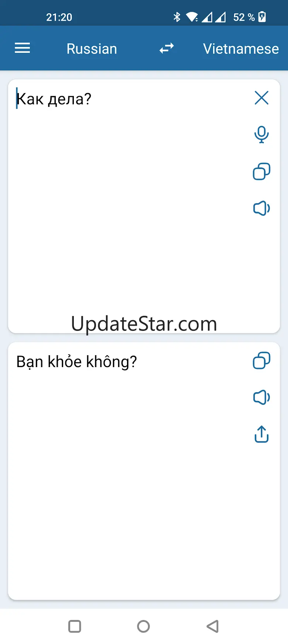Swap source and target languages
288x644 pixels.
click(x=167, y=48)
